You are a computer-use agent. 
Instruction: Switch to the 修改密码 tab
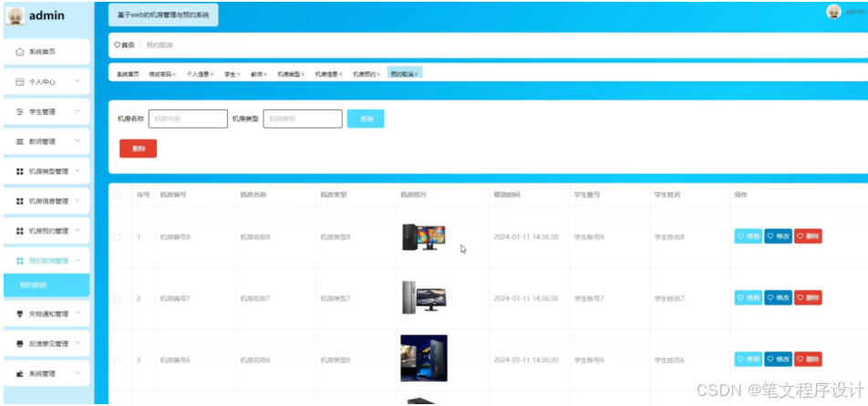160,74
